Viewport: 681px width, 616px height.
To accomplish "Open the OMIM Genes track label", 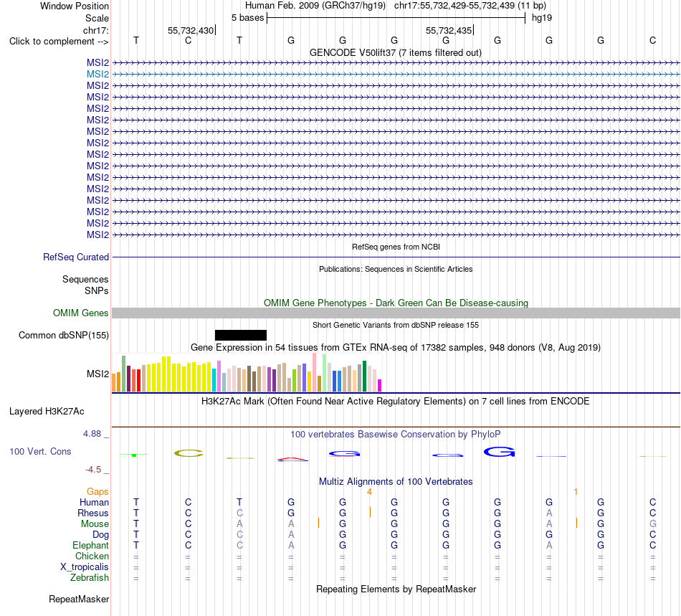I will [x=81, y=313].
